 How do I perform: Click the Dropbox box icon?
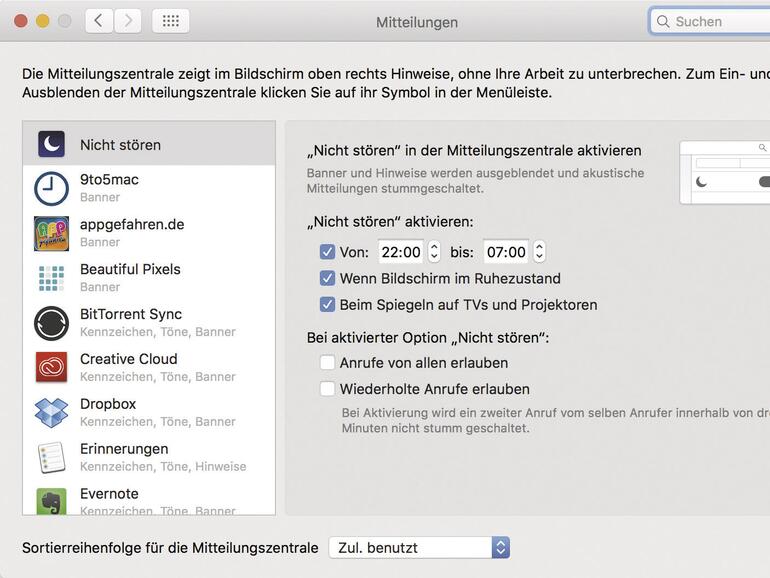[51, 413]
